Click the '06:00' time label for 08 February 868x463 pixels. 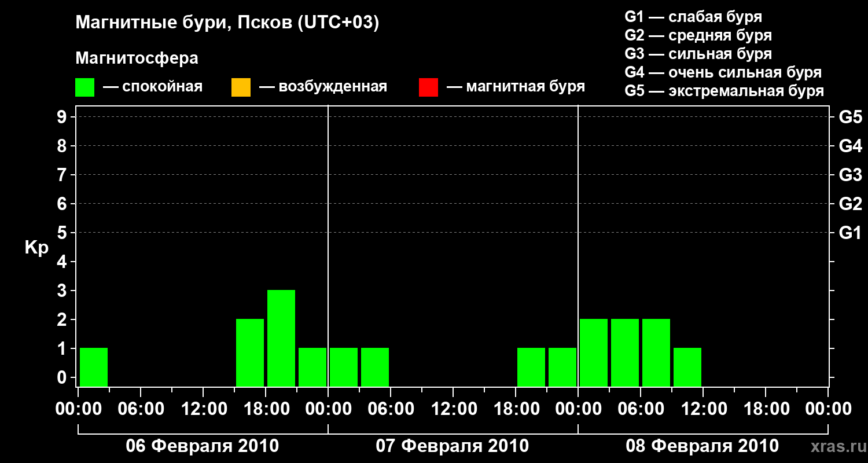pos(641,409)
